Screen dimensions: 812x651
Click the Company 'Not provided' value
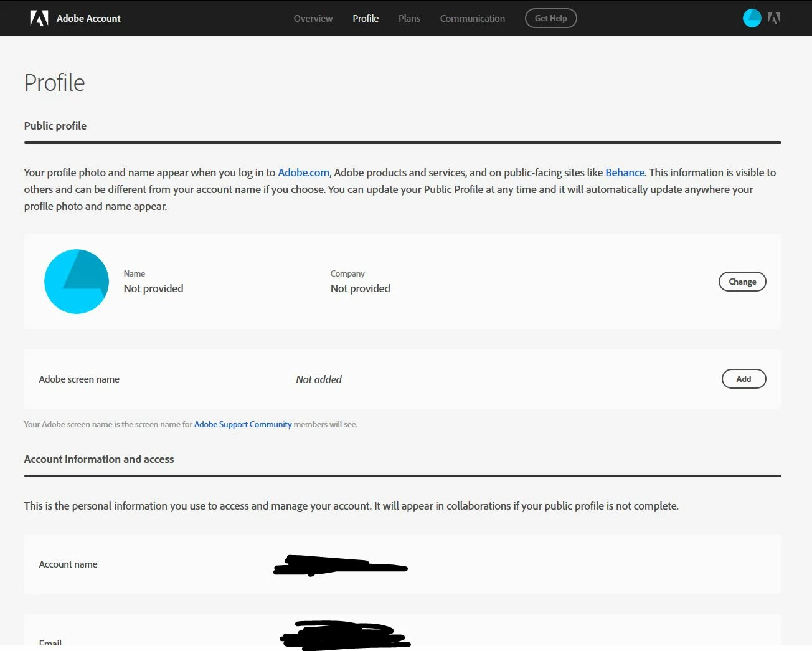point(360,288)
